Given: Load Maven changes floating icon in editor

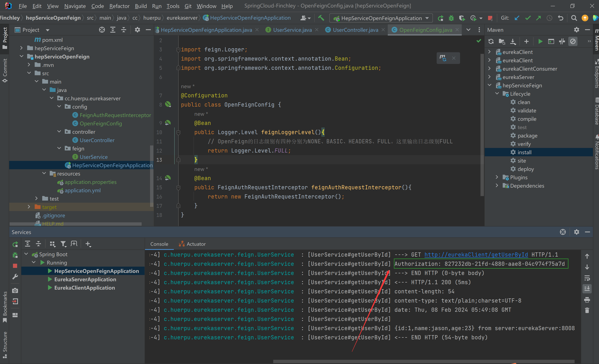Looking at the screenshot, I should pyautogui.click(x=443, y=58).
